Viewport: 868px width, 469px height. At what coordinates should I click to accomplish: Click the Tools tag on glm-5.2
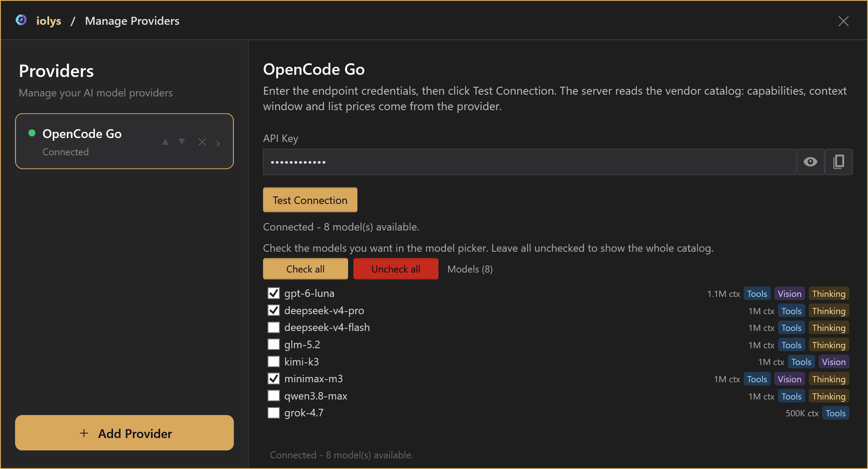[x=791, y=345]
